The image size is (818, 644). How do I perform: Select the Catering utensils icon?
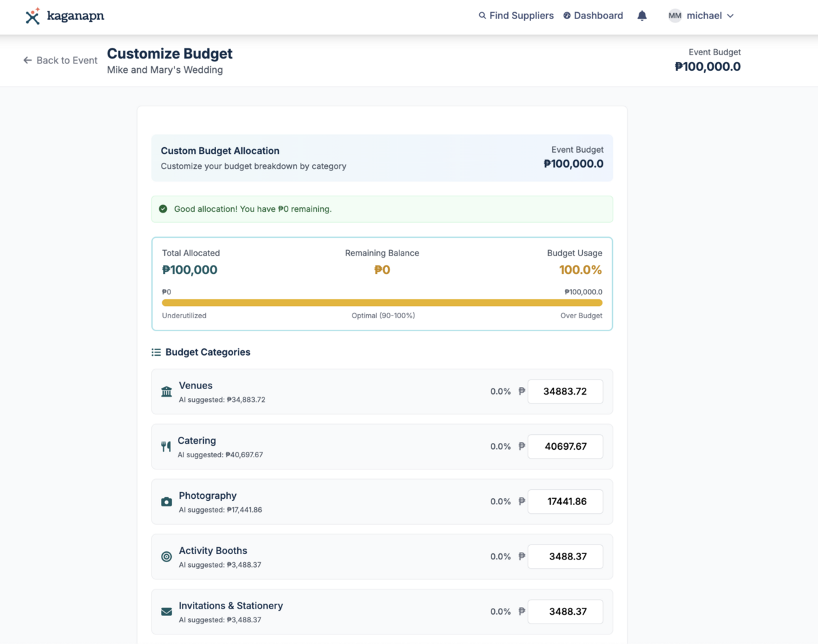[x=166, y=446]
